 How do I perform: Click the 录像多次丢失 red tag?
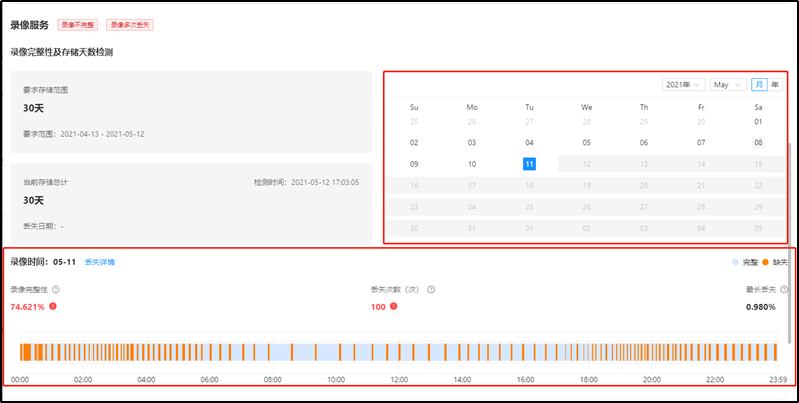point(131,24)
